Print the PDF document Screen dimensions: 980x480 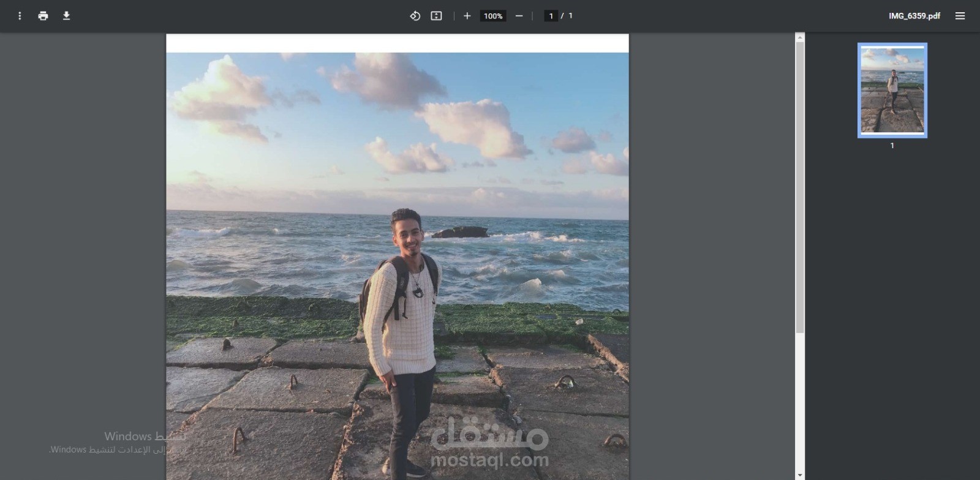(43, 16)
